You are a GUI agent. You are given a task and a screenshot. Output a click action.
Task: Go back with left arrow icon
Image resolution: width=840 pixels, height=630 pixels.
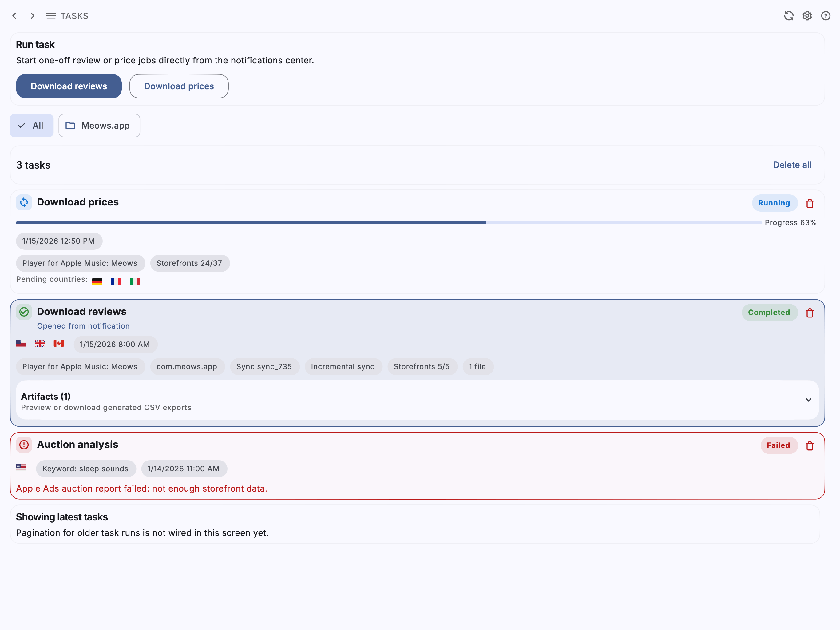(x=14, y=16)
